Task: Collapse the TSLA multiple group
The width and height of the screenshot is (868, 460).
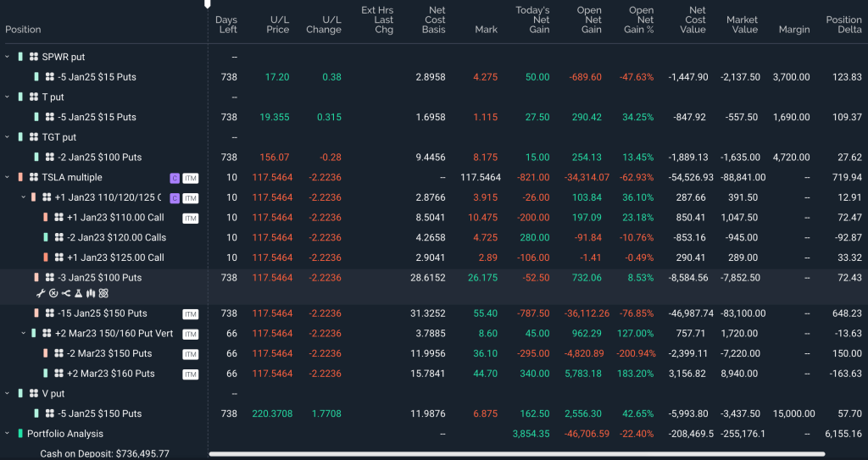Action: [8, 177]
